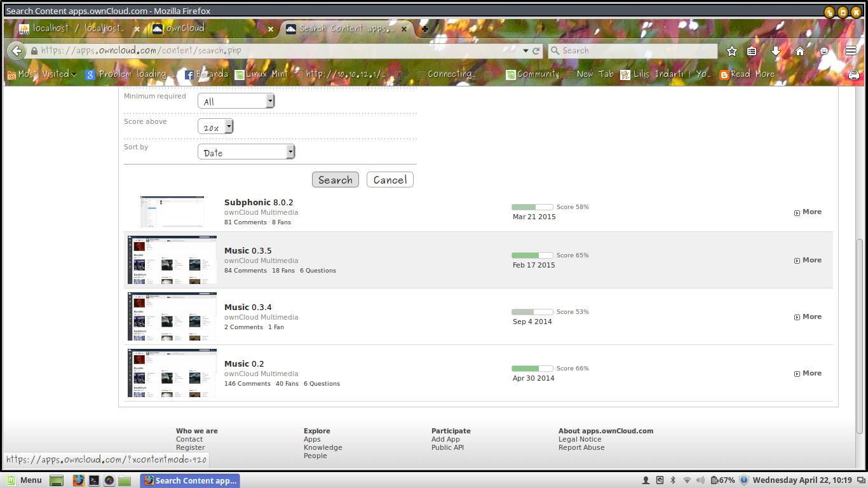The height and width of the screenshot is (488, 868).
Task: Open the Linux Mint bookmark
Action: pos(261,74)
